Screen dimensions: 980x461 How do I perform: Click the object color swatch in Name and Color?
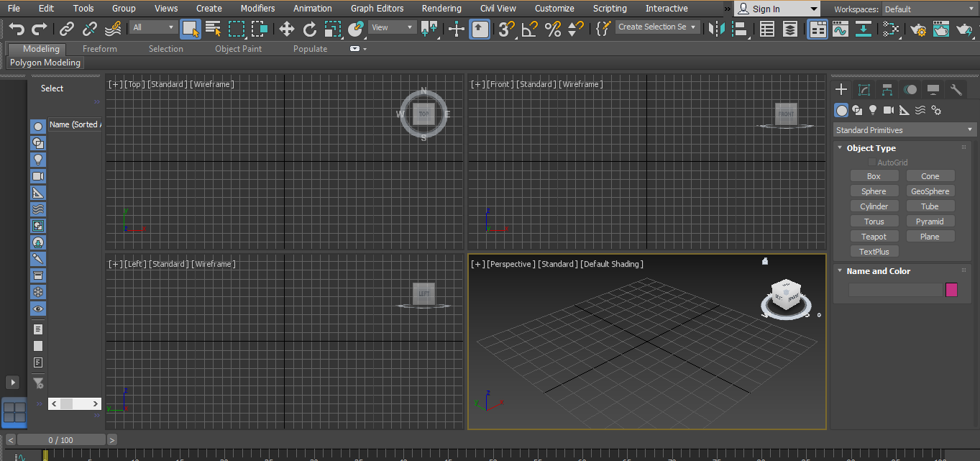coord(951,290)
